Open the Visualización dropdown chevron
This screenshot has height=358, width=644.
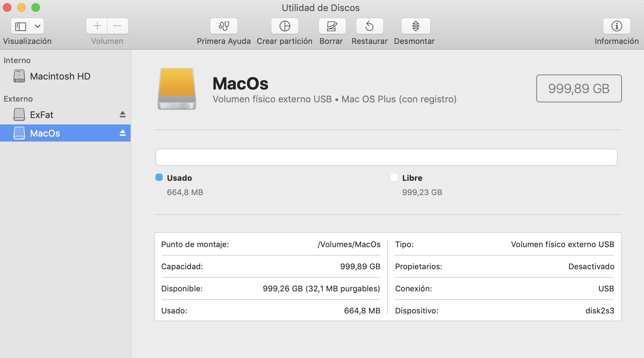[x=37, y=26]
